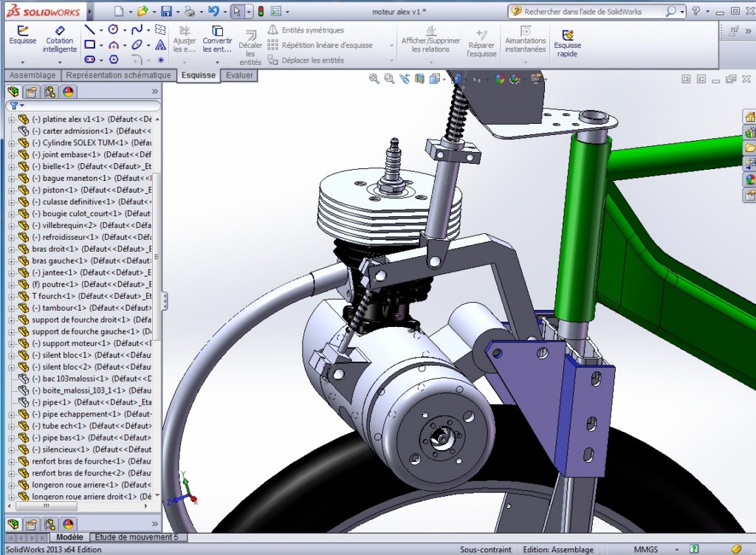The image size is (756, 555).
Task: Open the Représentation schématique tab
Action: tap(119, 75)
